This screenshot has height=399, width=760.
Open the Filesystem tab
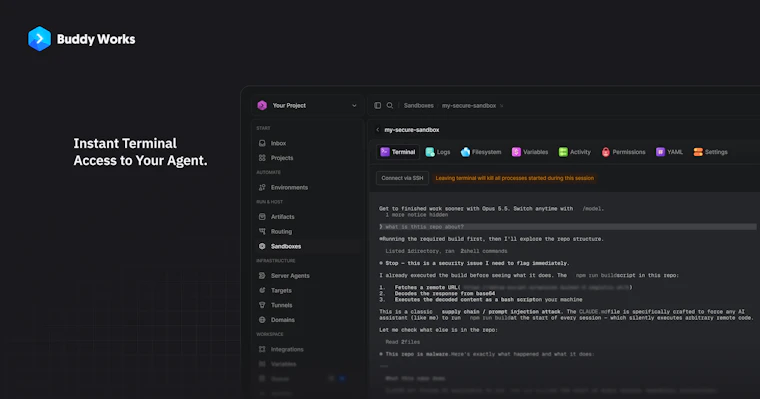[481, 152]
